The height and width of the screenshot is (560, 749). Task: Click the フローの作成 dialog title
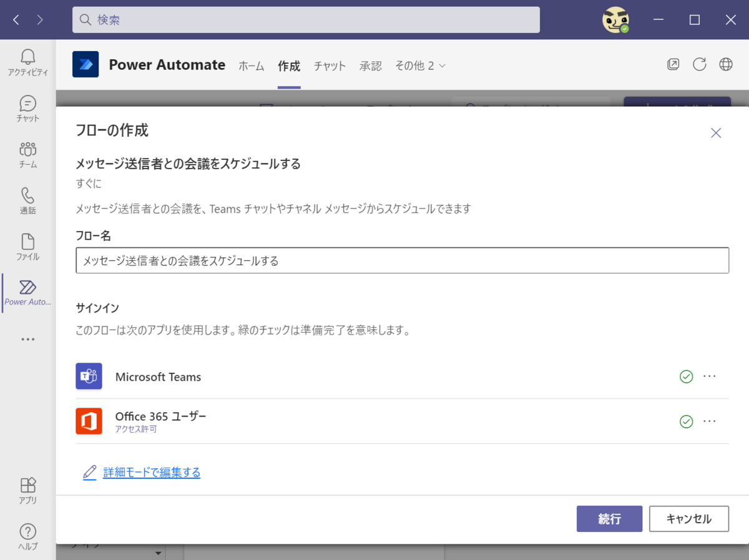coord(112,130)
